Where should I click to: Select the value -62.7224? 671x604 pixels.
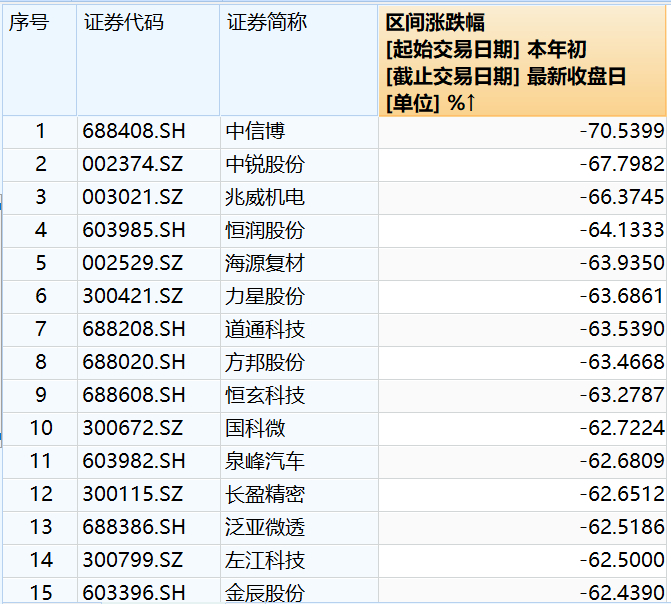(x=622, y=428)
